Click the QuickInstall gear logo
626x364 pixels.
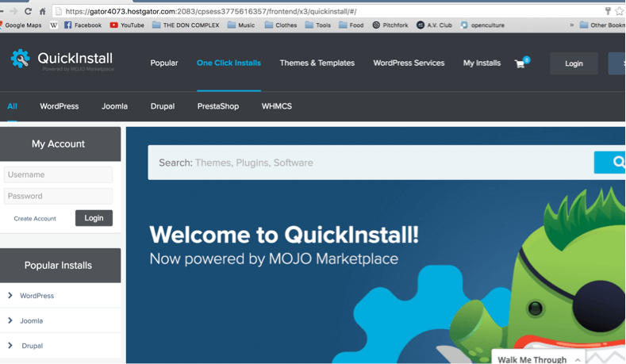coord(20,59)
